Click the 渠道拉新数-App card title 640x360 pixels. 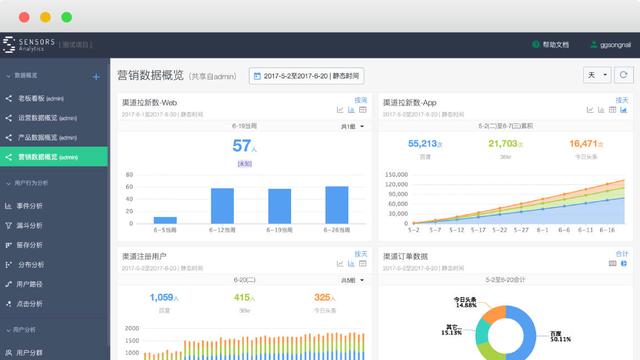pos(410,102)
